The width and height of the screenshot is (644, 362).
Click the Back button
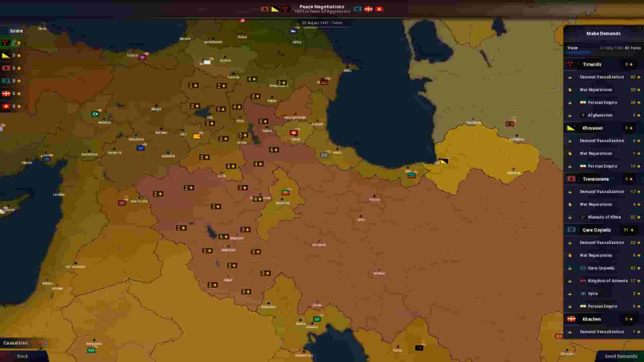tap(22, 356)
